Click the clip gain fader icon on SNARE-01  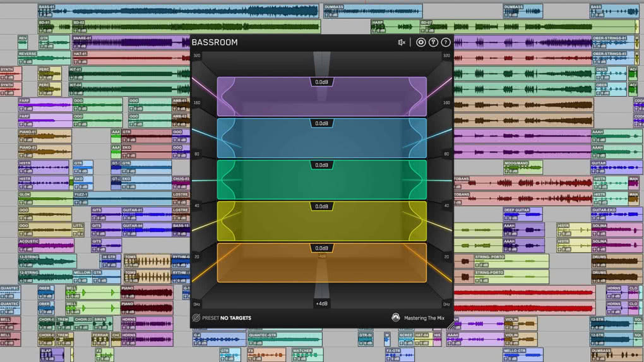pos(76,46)
